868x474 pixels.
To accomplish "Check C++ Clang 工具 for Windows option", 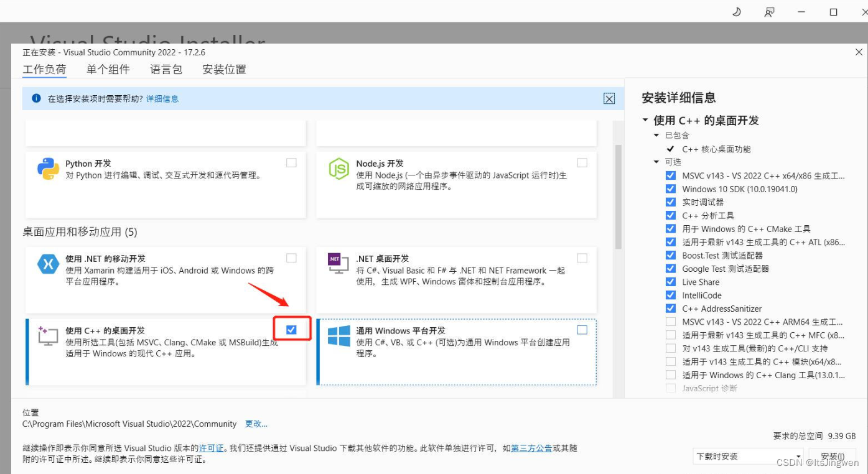I will pyautogui.click(x=670, y=374).
